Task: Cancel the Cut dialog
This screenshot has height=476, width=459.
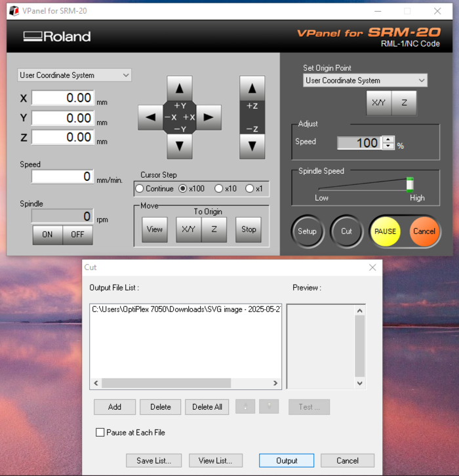Action: click(348, 460)
